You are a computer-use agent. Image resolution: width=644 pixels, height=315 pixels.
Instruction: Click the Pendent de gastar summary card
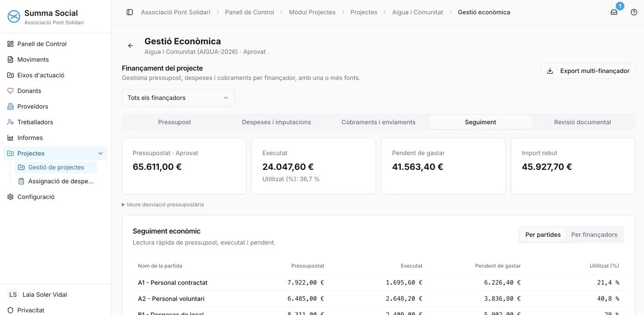pos(443,166)
